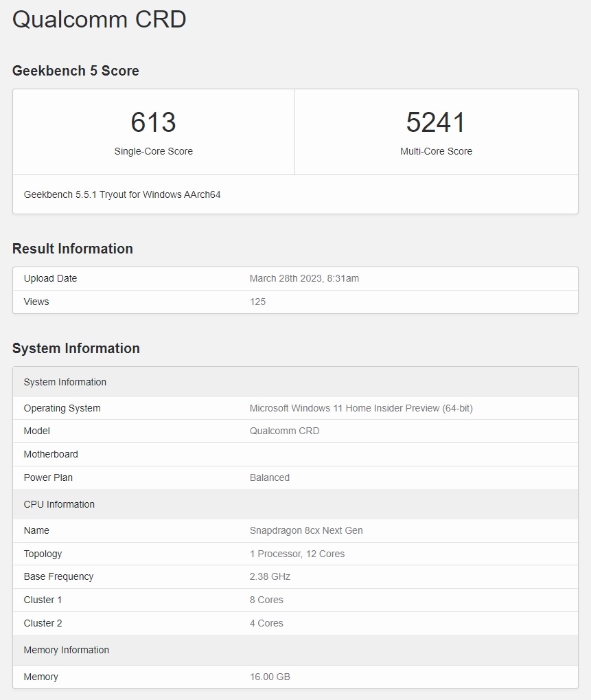
Task: Click the upload date March 28th 2023
Action: click(x=304, y=278)
